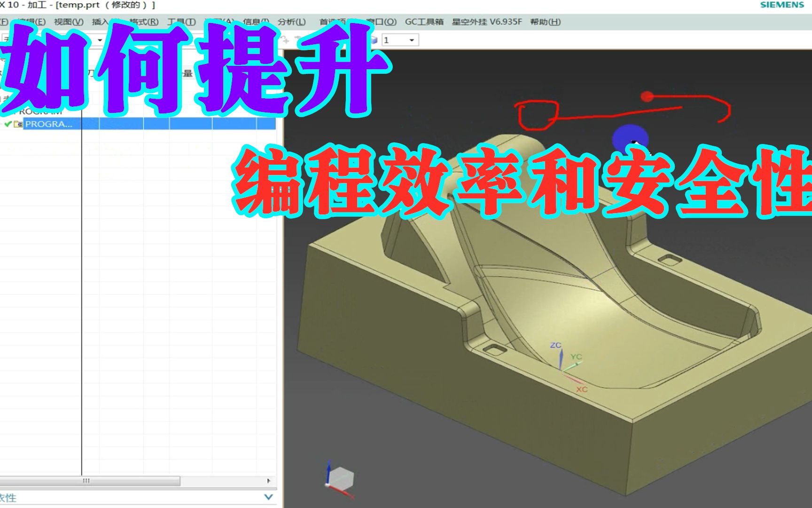
Task: Click the layer box icon beside the layer number field
Action: coord(374,40)
